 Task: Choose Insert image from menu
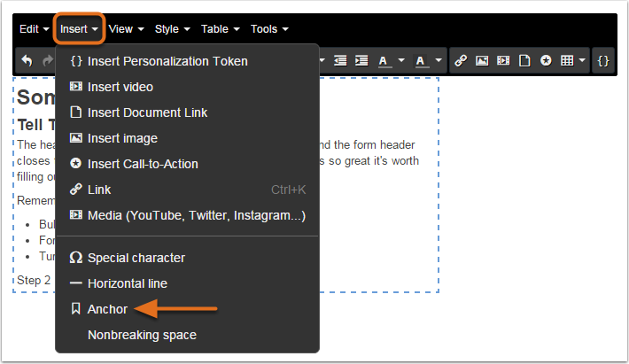187,138
